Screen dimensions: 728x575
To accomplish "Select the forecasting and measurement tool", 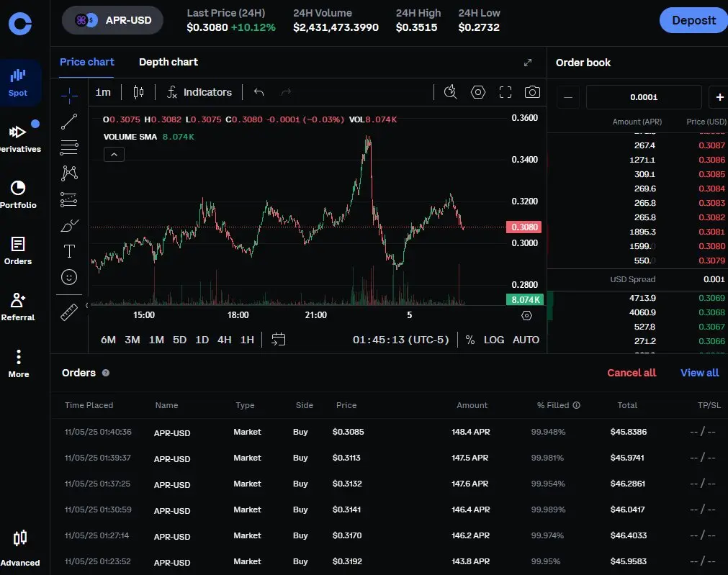I will click(69, 199).
